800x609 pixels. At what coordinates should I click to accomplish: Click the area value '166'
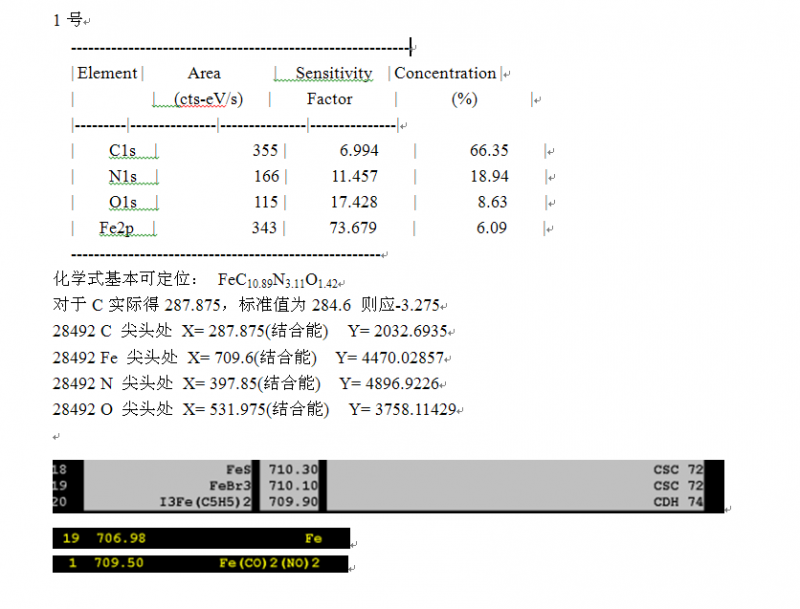tap(266, 176)
